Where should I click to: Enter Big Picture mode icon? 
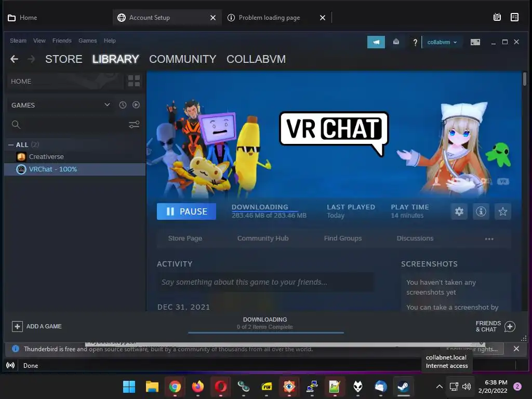(x=475, y=42)
